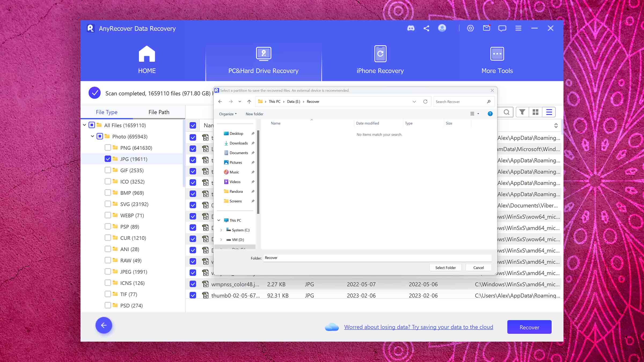Switch to list view icon
The width and height of the screenshot is (644, 362).
[549, 112]
